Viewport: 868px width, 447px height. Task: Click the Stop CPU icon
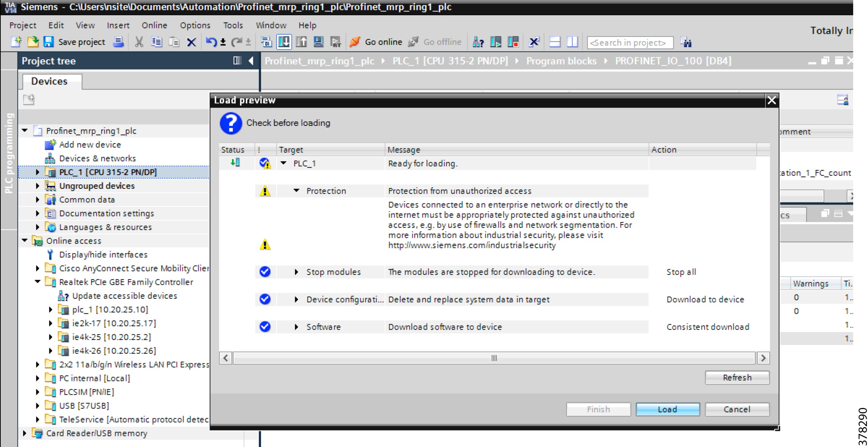click(x=513, y=42)
